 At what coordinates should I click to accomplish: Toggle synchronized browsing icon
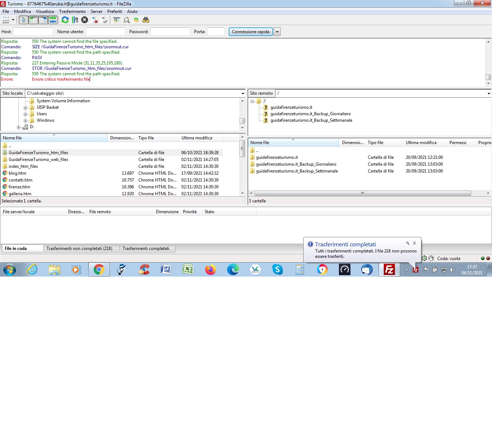136,20
